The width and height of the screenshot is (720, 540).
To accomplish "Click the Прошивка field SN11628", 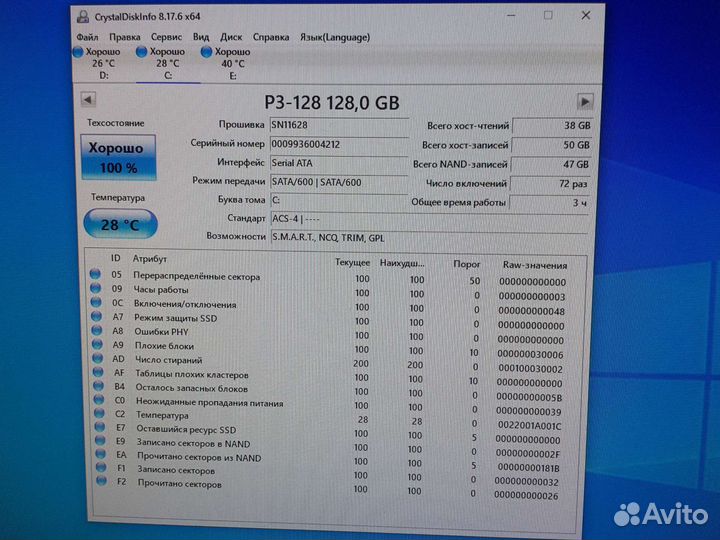I will pyautogui.click(x=339, y=125).
